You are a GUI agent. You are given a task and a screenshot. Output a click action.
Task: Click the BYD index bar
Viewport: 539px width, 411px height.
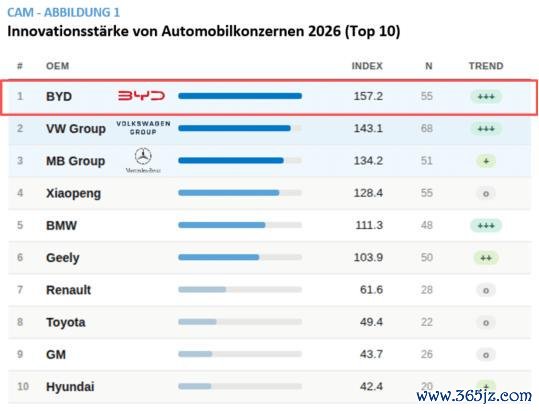click(240, 96)
